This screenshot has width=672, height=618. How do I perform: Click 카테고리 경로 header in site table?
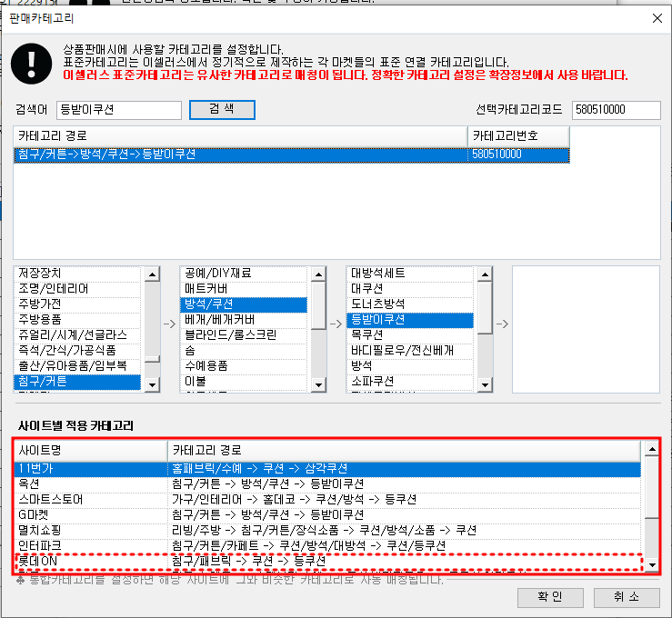(404, 451)
